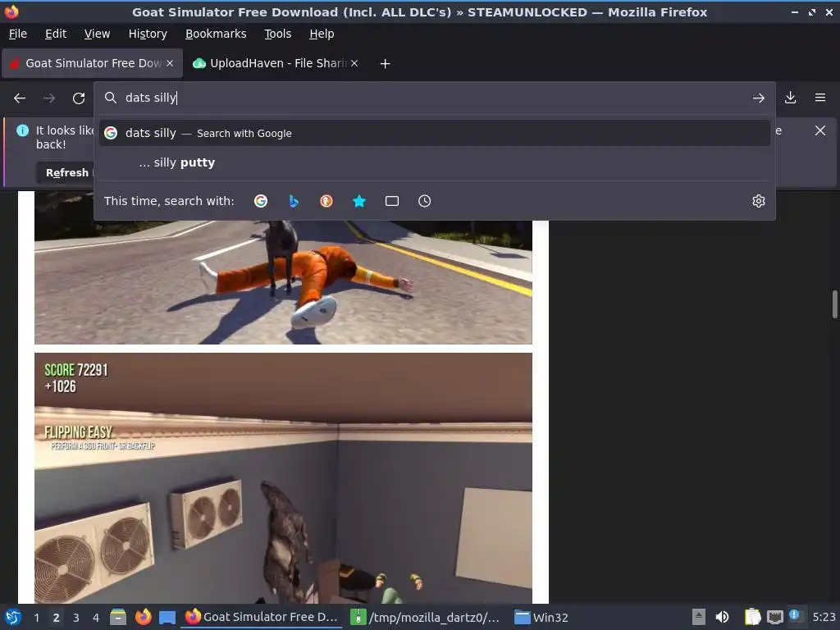Click the show desktop taskbar icon

[167, 617]
